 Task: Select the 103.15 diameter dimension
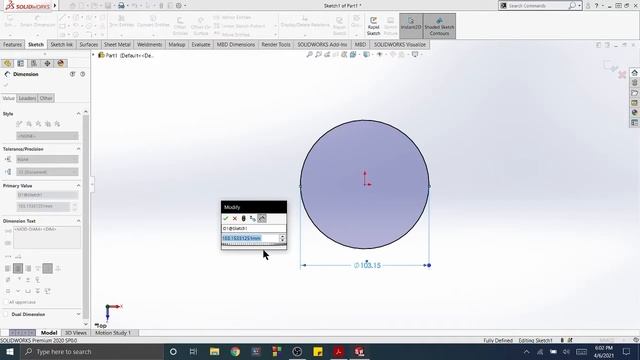click(x=367, y=265)
